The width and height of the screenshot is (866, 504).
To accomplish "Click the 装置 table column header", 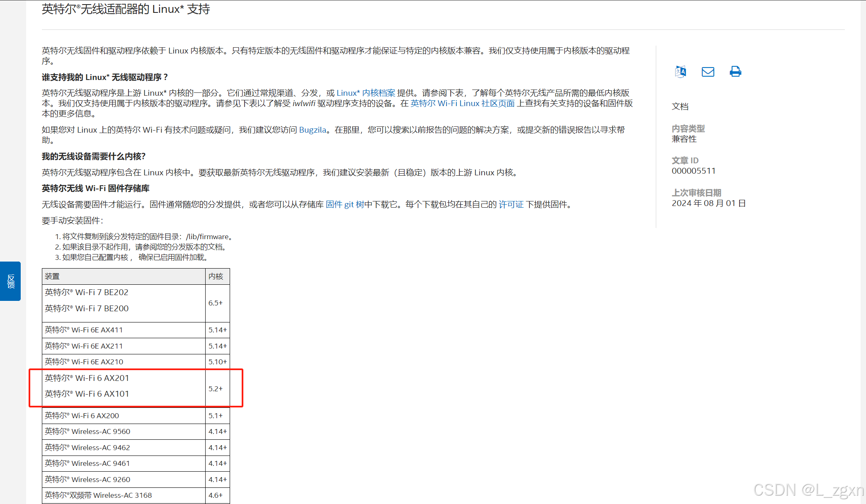I will click(52, 276).
